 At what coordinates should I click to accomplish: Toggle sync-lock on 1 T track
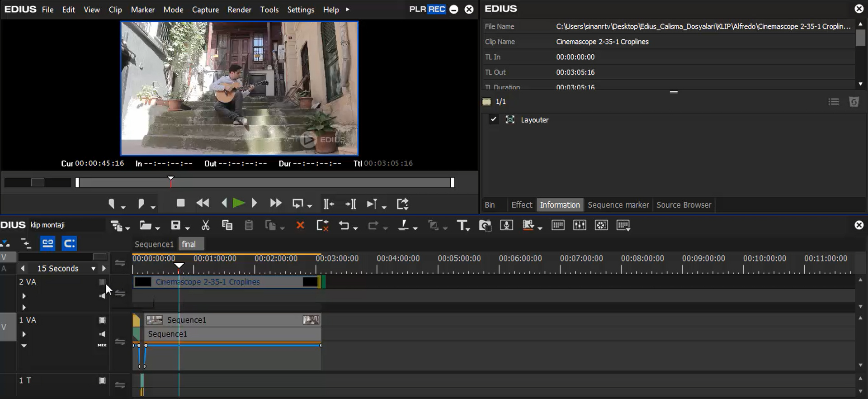(x=120, y=385)
